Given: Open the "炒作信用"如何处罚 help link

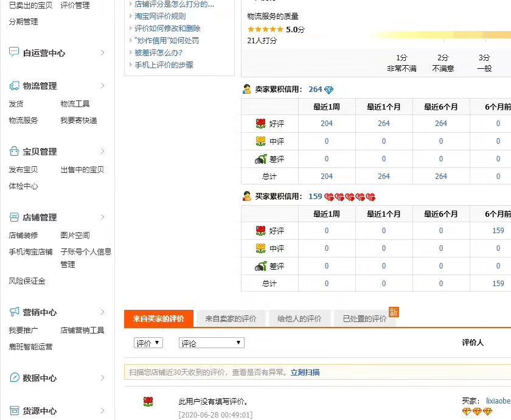Looking at the screenshot, I should (167, 40).
